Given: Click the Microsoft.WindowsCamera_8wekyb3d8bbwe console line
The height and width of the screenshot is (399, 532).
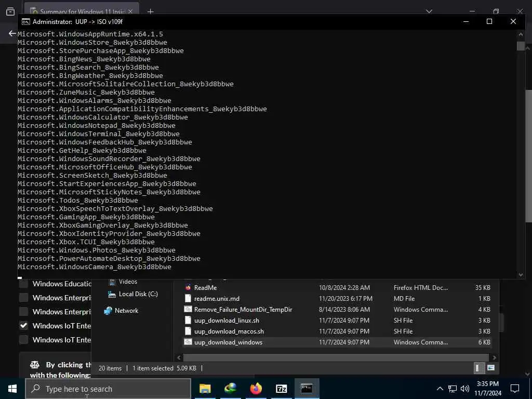Looking at the screenshot, I should click(95, 267).
